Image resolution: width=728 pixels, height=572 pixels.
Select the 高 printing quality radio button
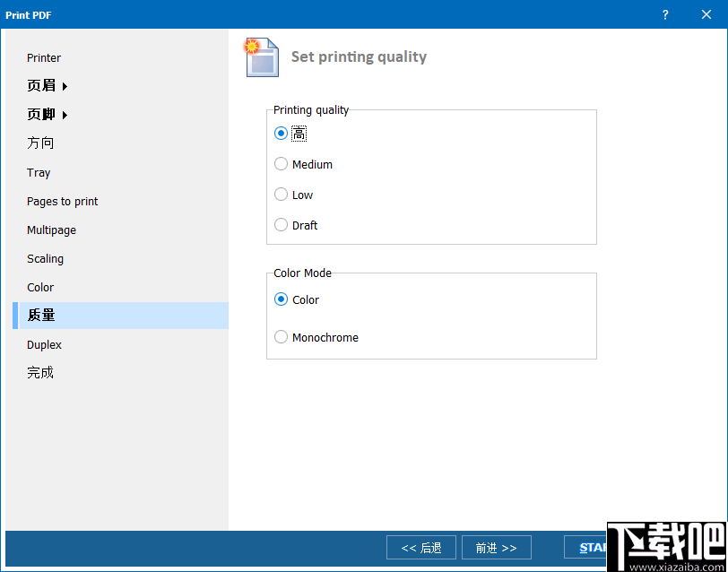(x=281, y=133)
